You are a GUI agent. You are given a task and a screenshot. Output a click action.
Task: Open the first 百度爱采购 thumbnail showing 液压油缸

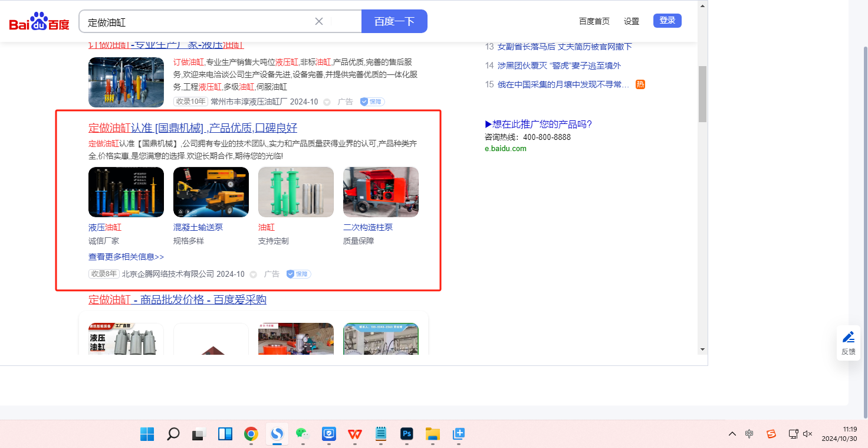[126, 339]
